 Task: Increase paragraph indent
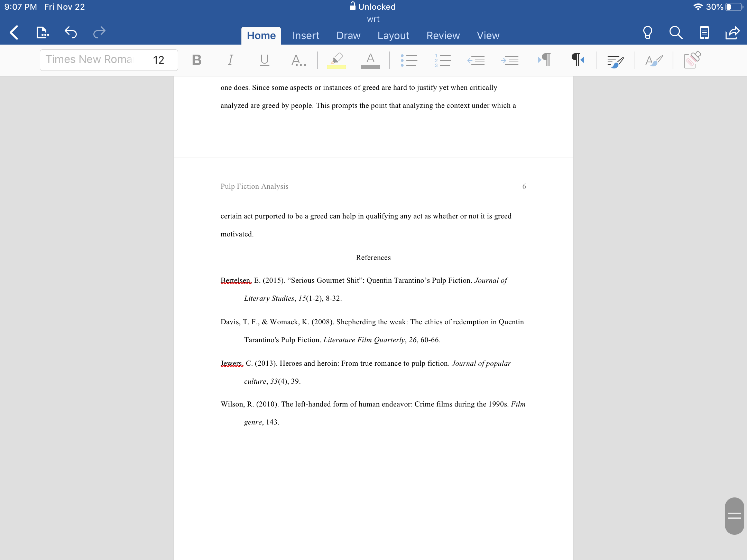(510, 60)
